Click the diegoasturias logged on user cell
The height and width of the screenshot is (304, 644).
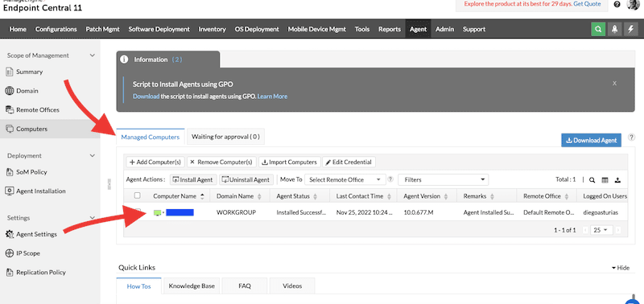click(x=601, y=212)
